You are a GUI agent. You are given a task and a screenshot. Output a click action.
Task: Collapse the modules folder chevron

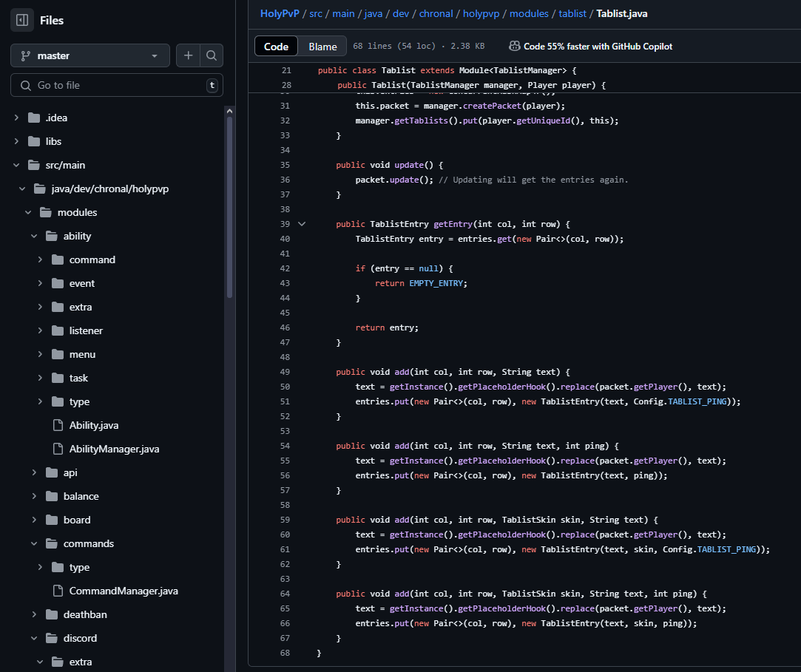[x=28, y=212]
